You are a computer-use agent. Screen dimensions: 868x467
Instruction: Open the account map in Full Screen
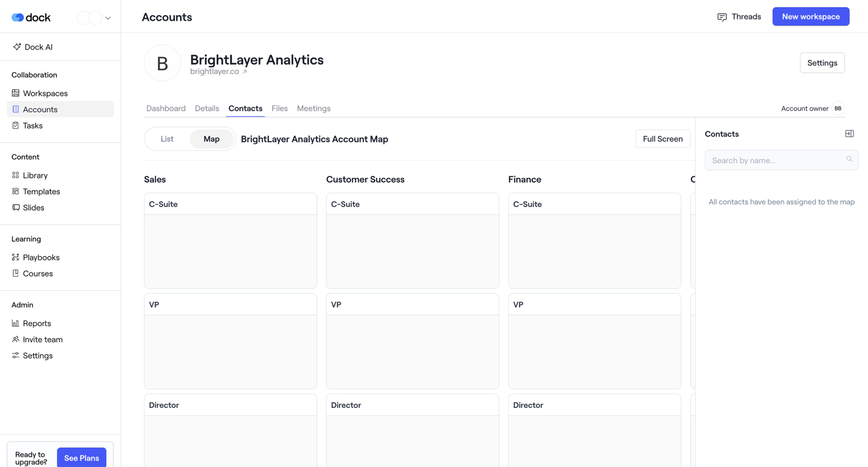click(x=662, y=139)
